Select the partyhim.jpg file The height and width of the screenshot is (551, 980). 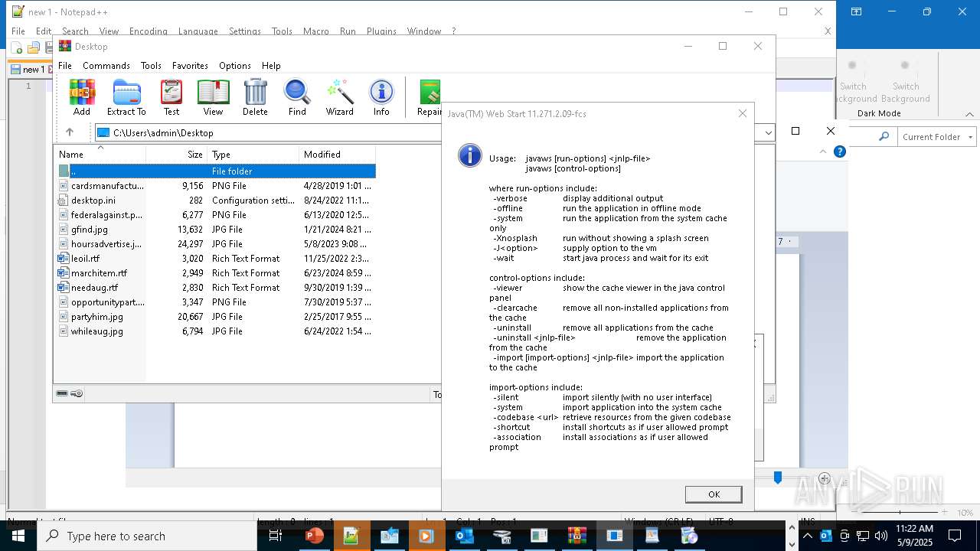tap(216, 316)
